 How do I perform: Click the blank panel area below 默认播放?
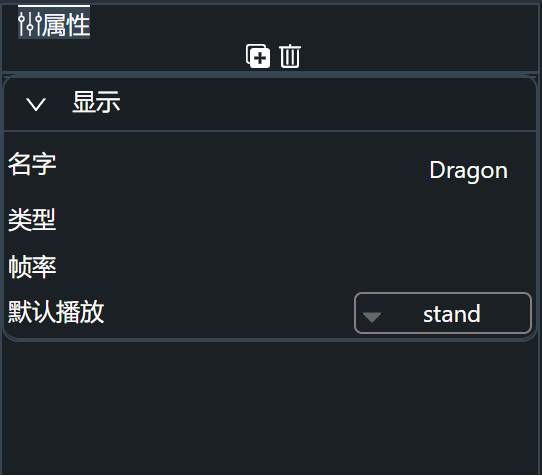point(270,408)
